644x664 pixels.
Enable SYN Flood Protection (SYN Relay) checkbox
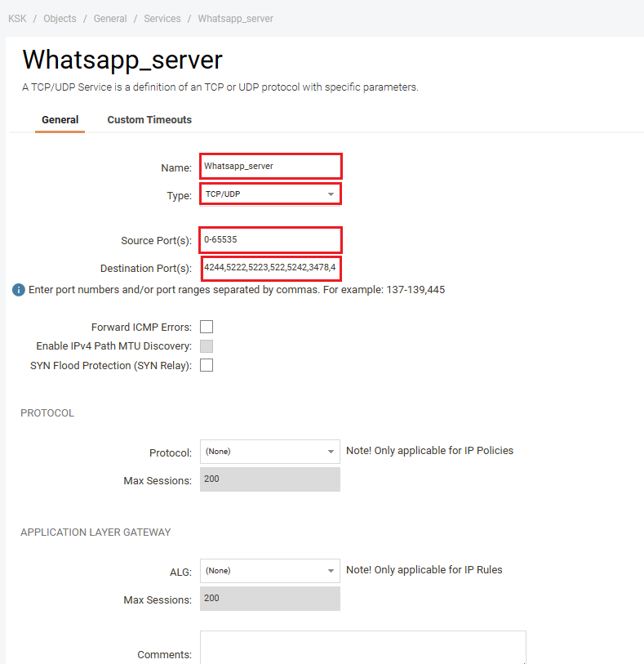click(207, 365)
